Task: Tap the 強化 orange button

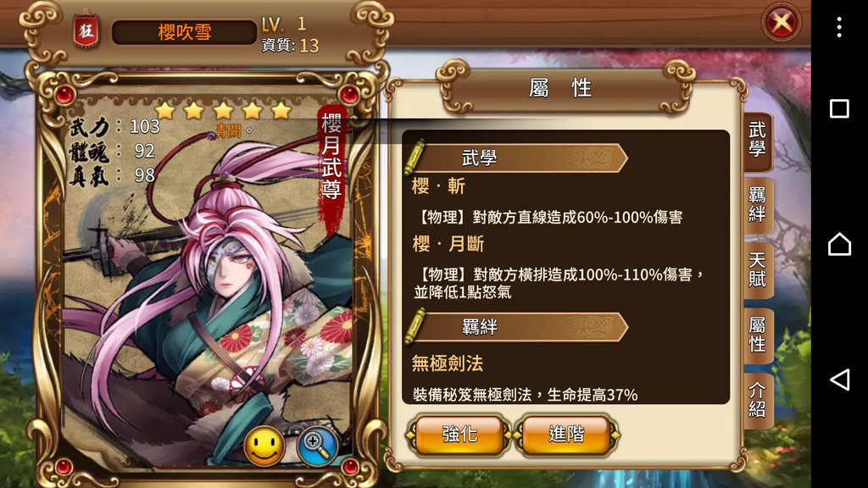Action: [459, 435]
